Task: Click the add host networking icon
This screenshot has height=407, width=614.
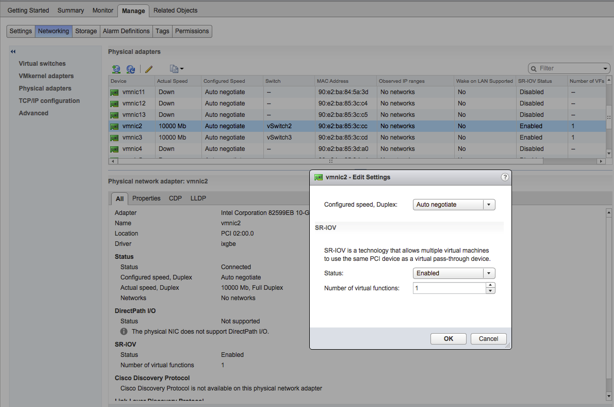Action: (x=116, y=69)
